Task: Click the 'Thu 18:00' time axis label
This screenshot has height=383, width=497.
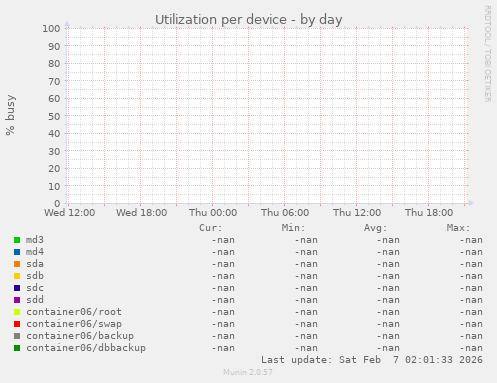Action: click(429, 213)
